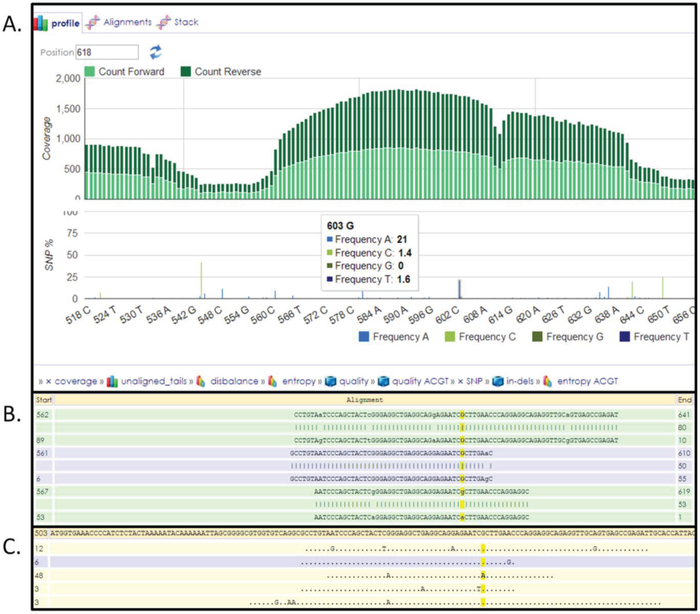Click the Alignment column header

coord(365,400)
